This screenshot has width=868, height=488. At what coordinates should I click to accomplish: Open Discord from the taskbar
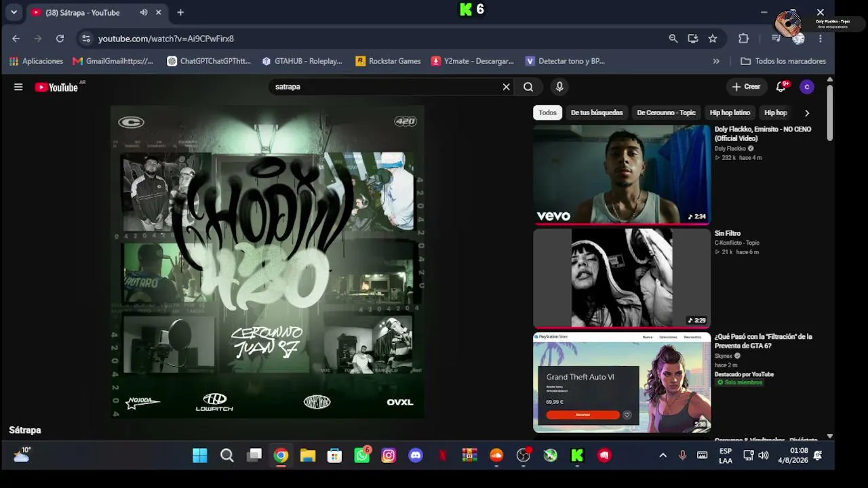[416, 455]
